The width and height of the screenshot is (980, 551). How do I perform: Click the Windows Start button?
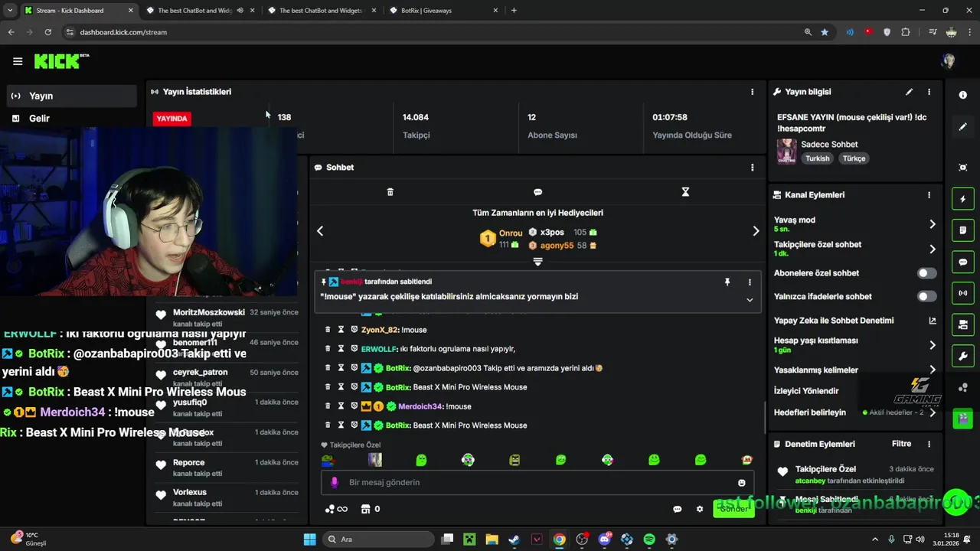tap(309, 540)
